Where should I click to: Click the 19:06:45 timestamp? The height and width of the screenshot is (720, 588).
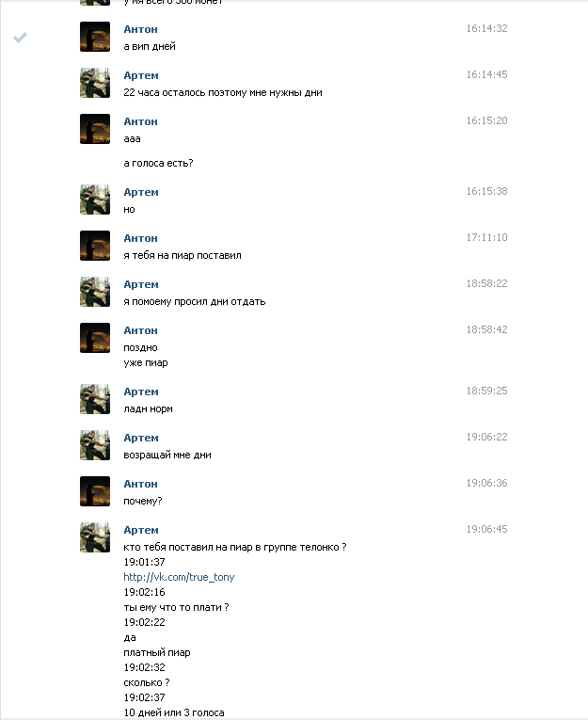487,529
